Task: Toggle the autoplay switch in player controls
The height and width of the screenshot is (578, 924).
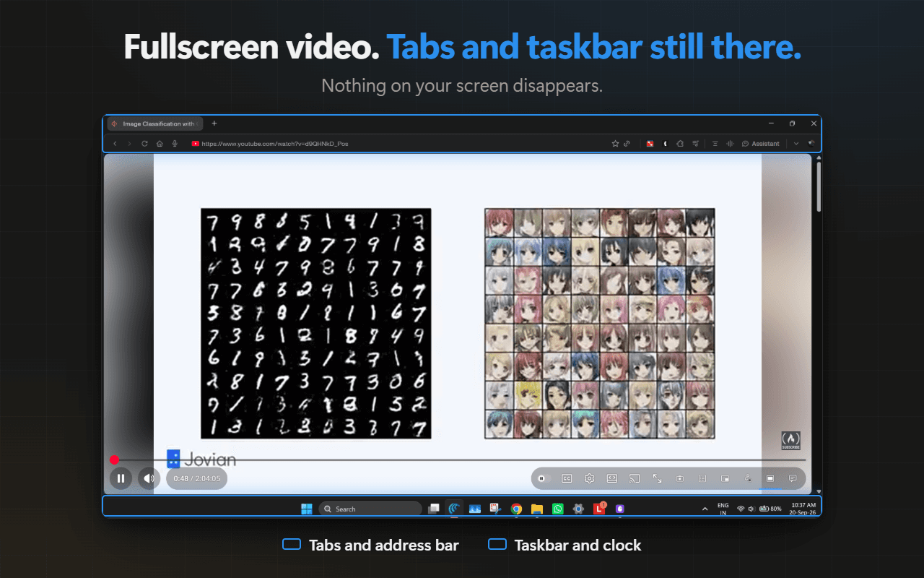Action: point(544,478)
